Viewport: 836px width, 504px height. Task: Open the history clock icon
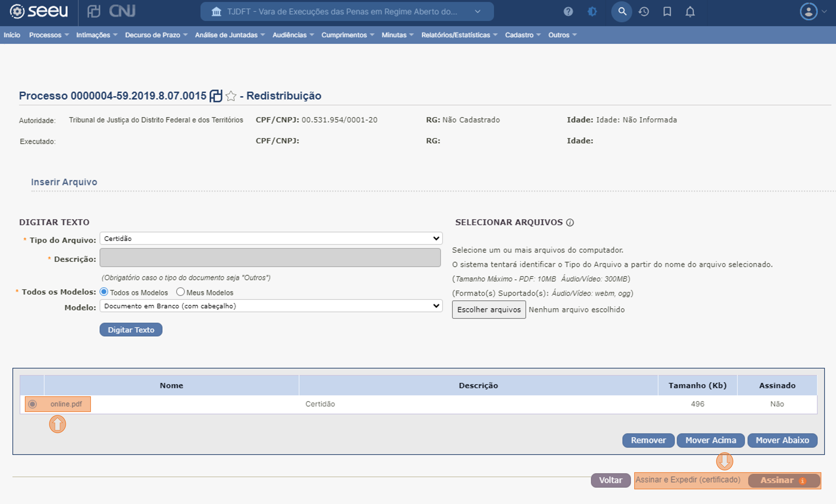[644, 12]
